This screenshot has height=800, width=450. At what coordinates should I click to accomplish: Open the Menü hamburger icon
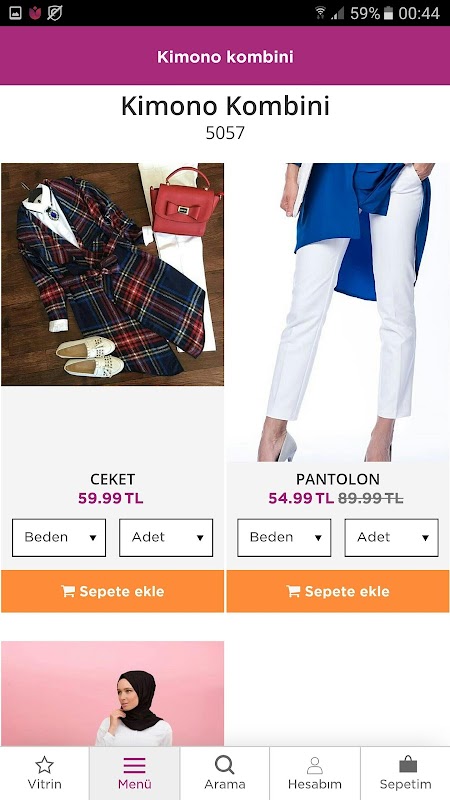coord(135,765)
